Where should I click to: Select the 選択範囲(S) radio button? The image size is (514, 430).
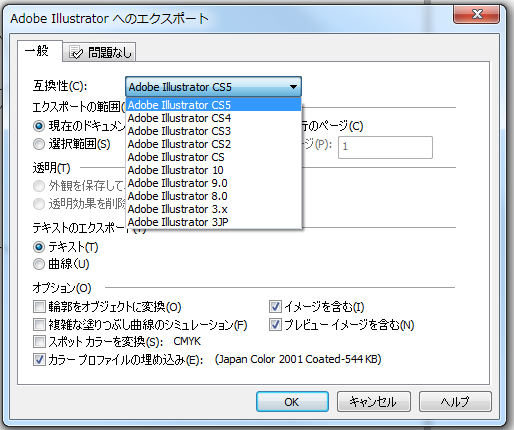pos(39,144)
